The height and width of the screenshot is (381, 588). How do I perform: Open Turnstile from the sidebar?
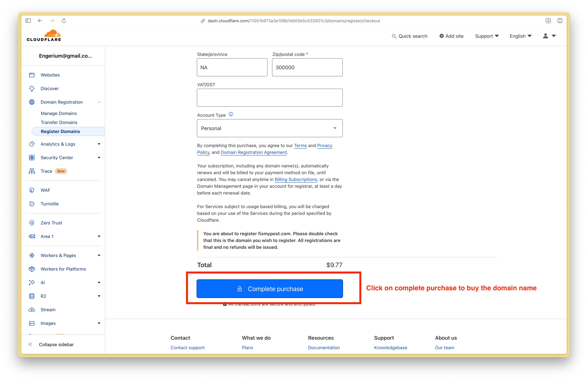[50, 204]
